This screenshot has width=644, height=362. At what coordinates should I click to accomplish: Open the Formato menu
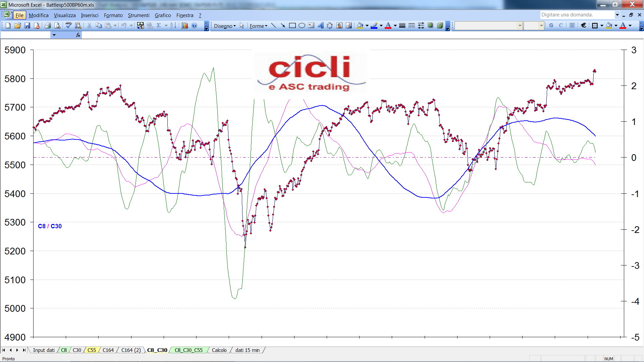[x=113, y=15]
